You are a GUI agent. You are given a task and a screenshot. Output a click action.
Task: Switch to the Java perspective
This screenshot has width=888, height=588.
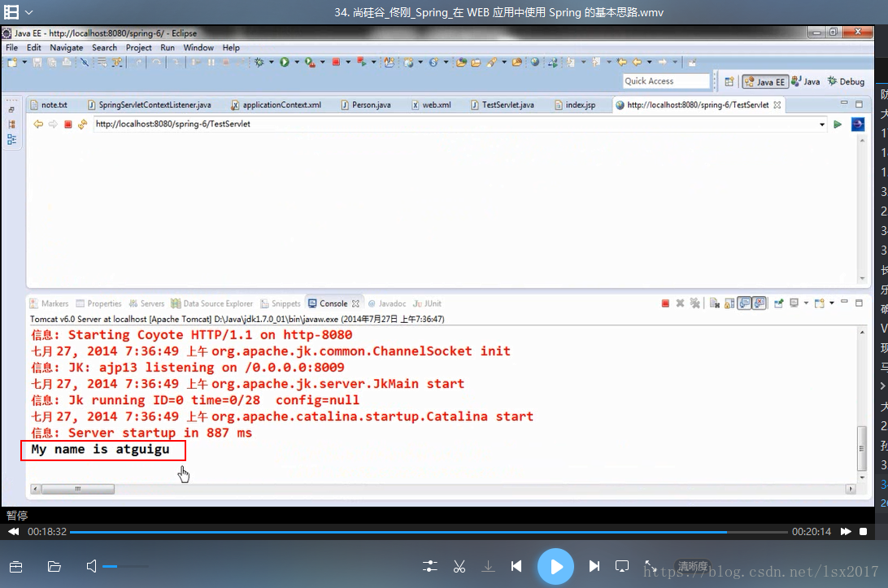[805, 81]
